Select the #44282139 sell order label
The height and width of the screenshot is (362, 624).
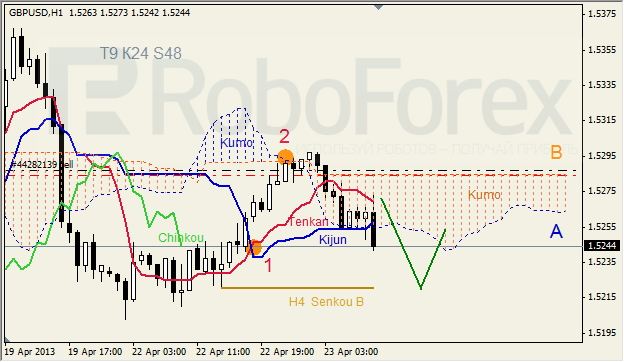[42, 164]
